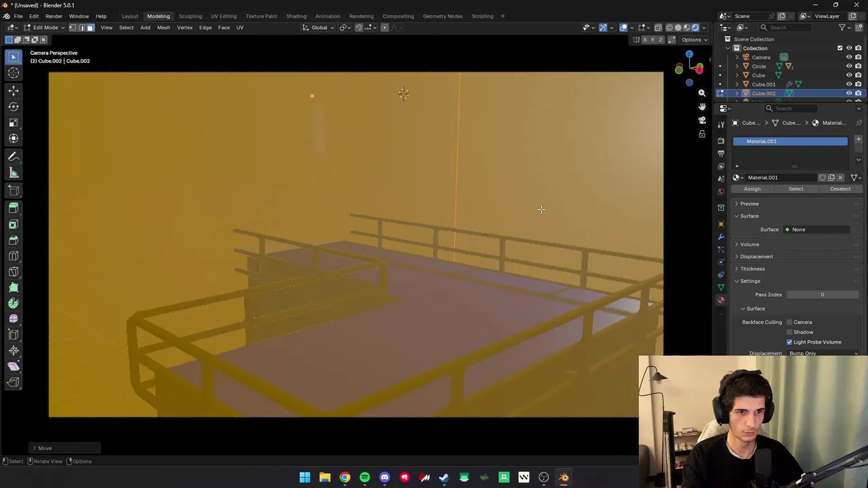Open the outliner filter dropdown
The width and height of the screenshot is (868, 488).
click(x=845, y=28)
